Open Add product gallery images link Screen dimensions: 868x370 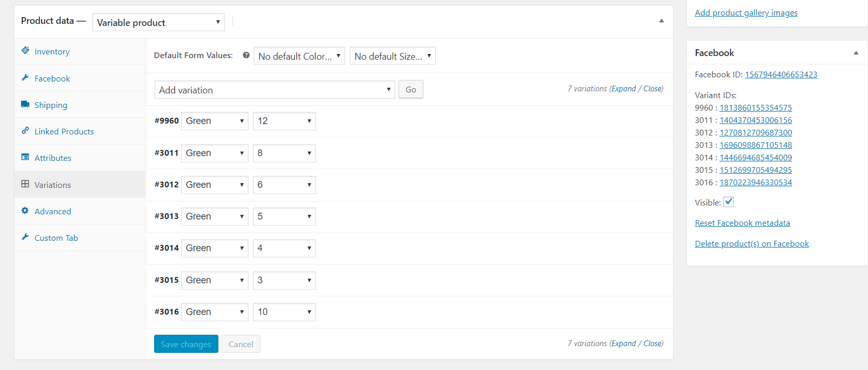tap(746, 12)
